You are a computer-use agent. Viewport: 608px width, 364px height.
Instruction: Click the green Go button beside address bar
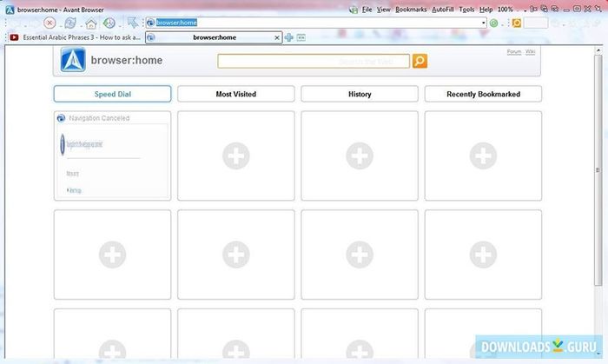493,23
